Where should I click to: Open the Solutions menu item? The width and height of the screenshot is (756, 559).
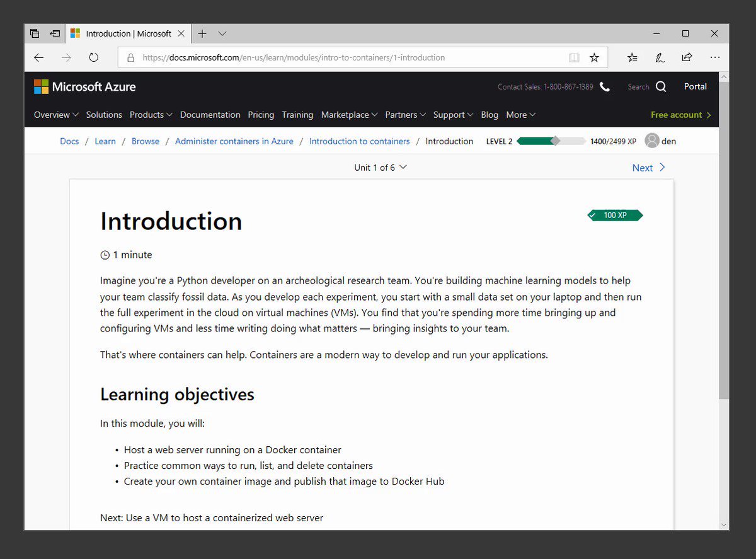pyautogui.click(x=104, y=115)
